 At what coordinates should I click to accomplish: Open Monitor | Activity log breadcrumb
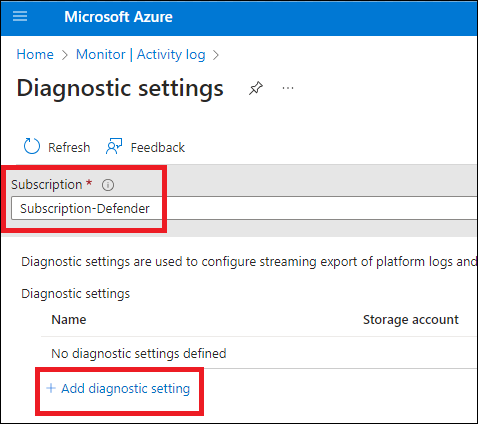(x=140, y=54)
